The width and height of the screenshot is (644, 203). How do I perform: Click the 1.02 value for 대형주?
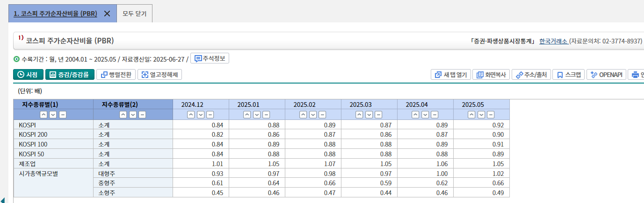click(x=498, y=174)
